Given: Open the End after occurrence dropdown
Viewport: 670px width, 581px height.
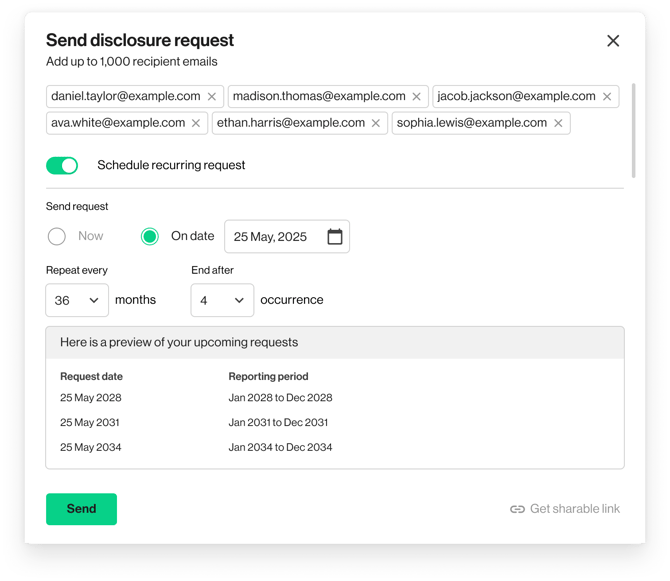Looking at the screenshot, I should 222,300.
